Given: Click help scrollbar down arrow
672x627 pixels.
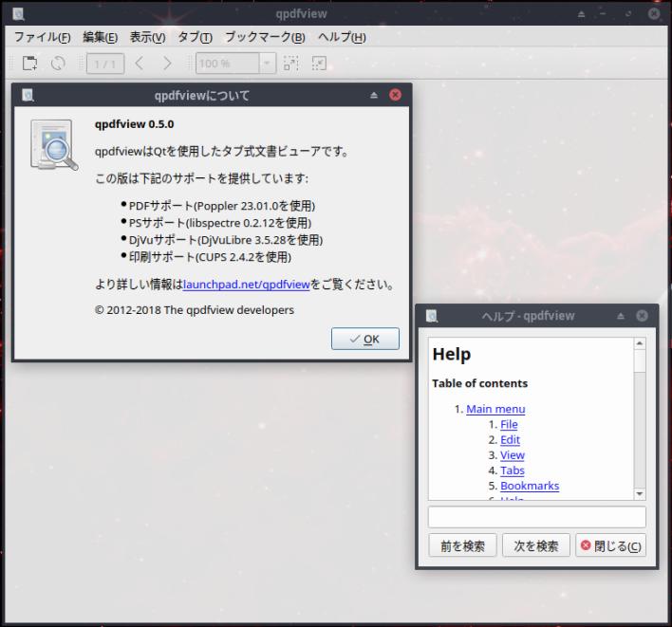Looking at the screenshot, I should (640, 494).
